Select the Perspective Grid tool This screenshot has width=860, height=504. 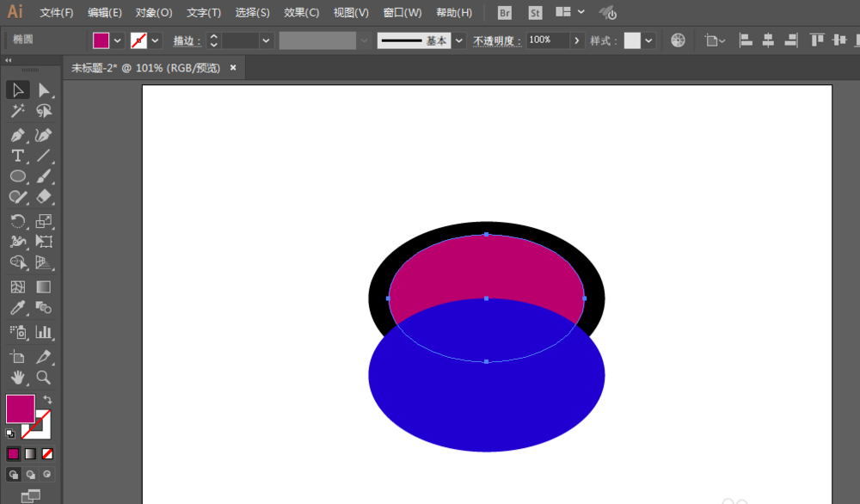[x=43, y=262]
